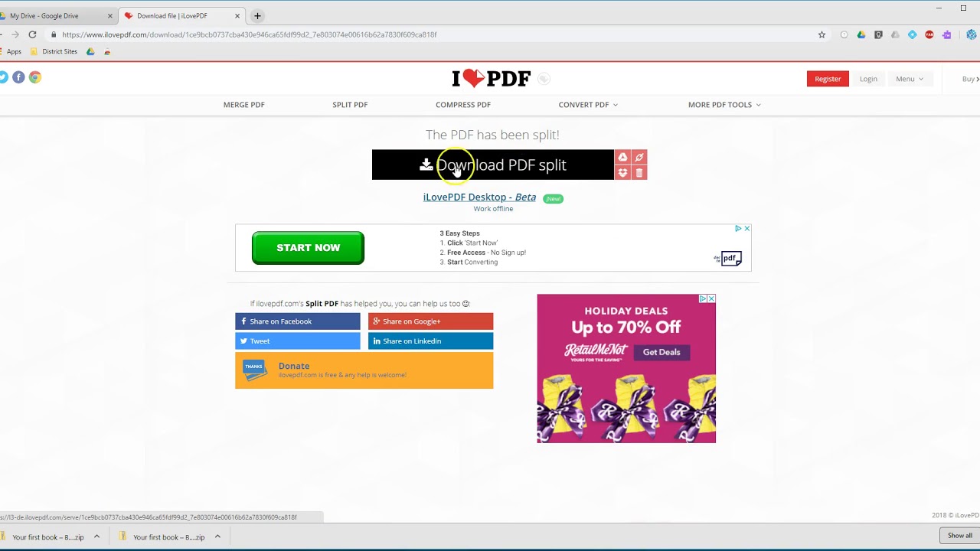Click the Download PDF split button

tap(493, 165)
